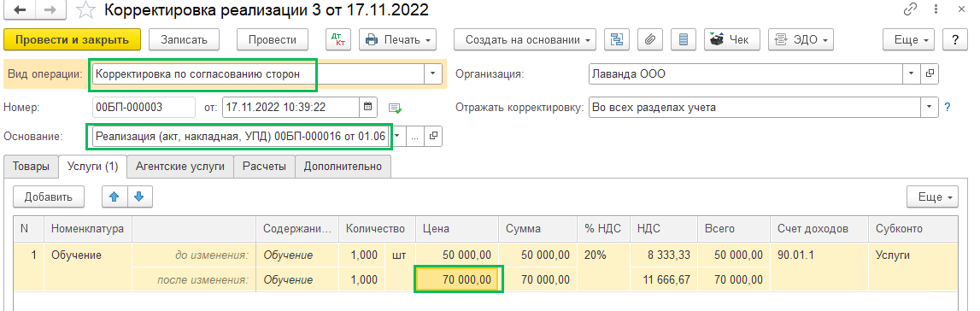Click Отражать корректировку field Во всех разделах учета
The image size is (980, 311).
click(755, 108)
